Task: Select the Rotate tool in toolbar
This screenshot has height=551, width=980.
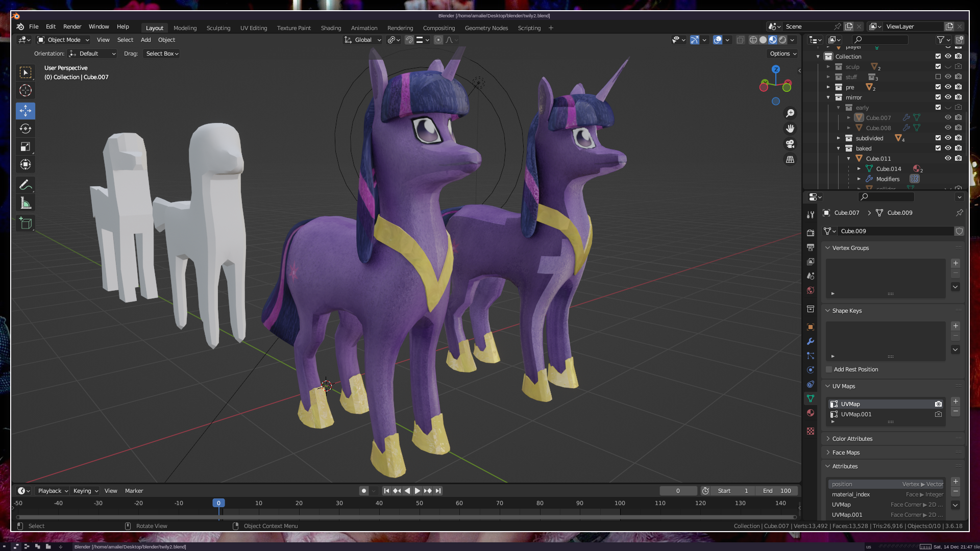Action: [26, 129]
